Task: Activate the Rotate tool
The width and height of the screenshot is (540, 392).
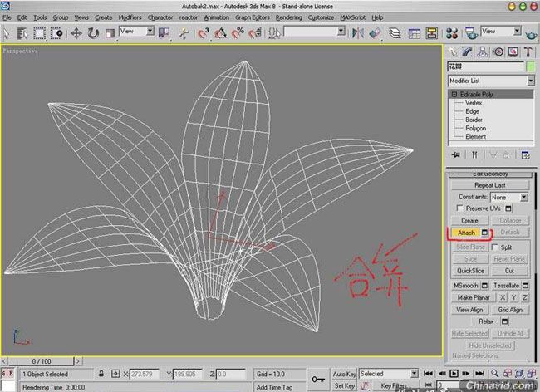Action: (x=93, y=33)
